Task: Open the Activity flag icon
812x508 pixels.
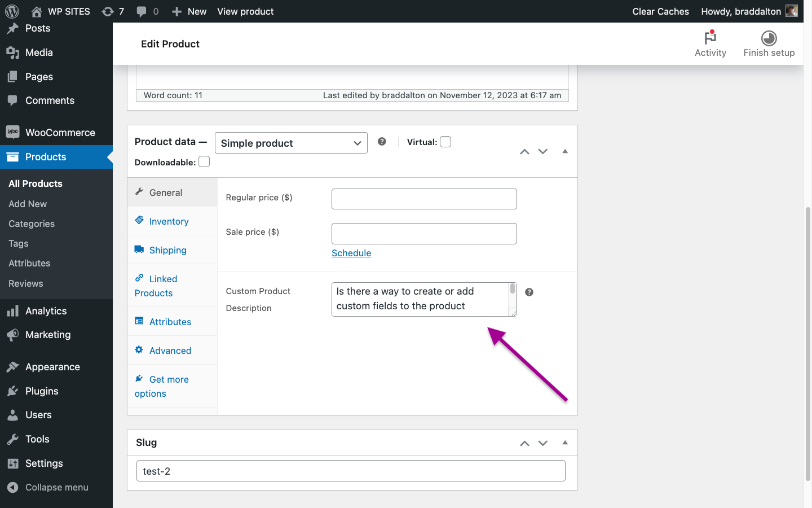Action: point(710,38)
